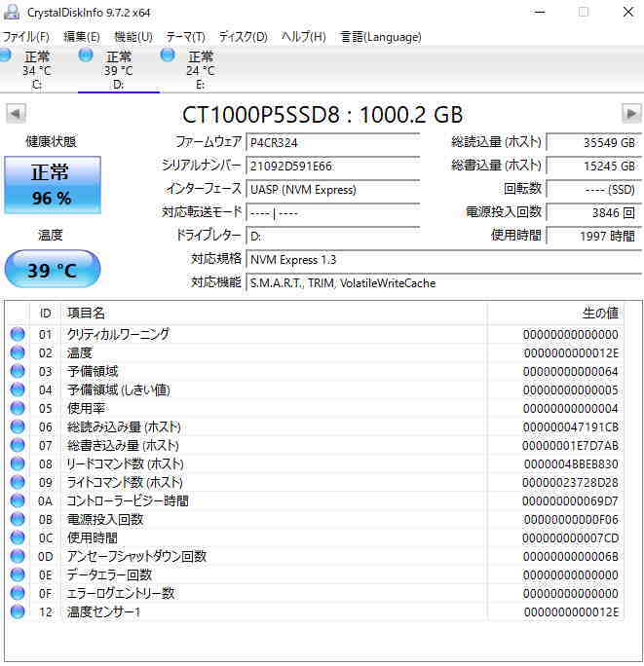Click power on count value 3846 回

(x=594, y=213)
